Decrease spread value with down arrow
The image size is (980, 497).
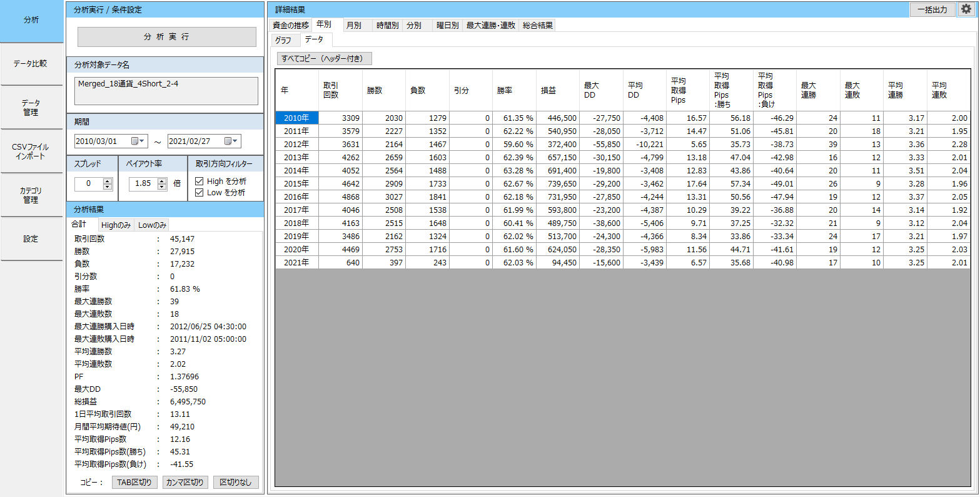tap(107, 187)
